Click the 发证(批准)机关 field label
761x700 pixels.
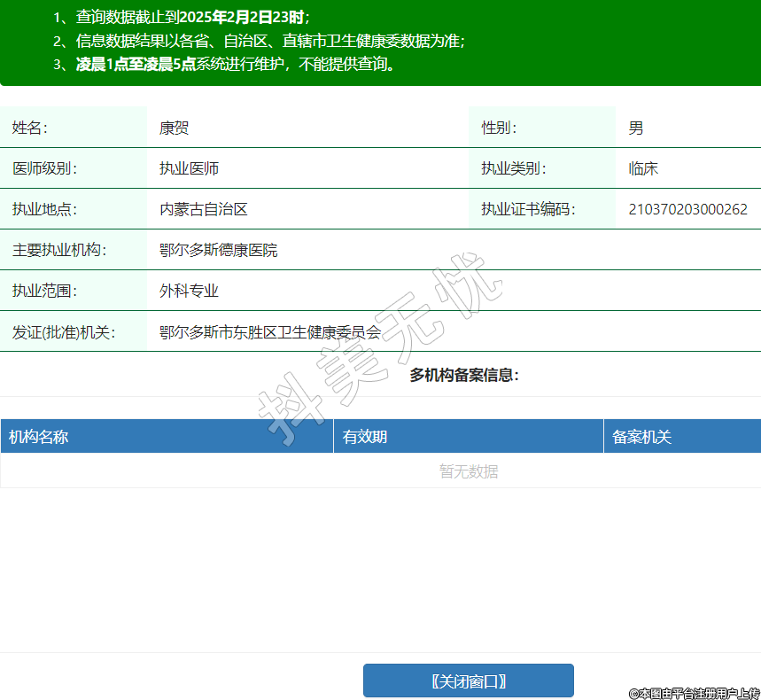click(64, 332)
